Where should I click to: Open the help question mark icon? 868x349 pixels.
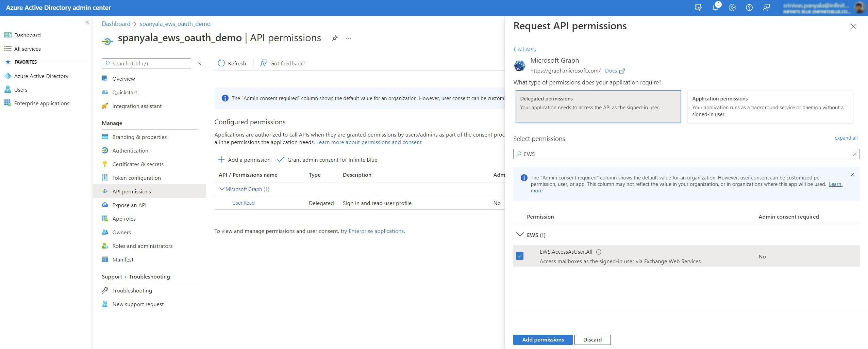pyautogui.click(x=749, y=7)
